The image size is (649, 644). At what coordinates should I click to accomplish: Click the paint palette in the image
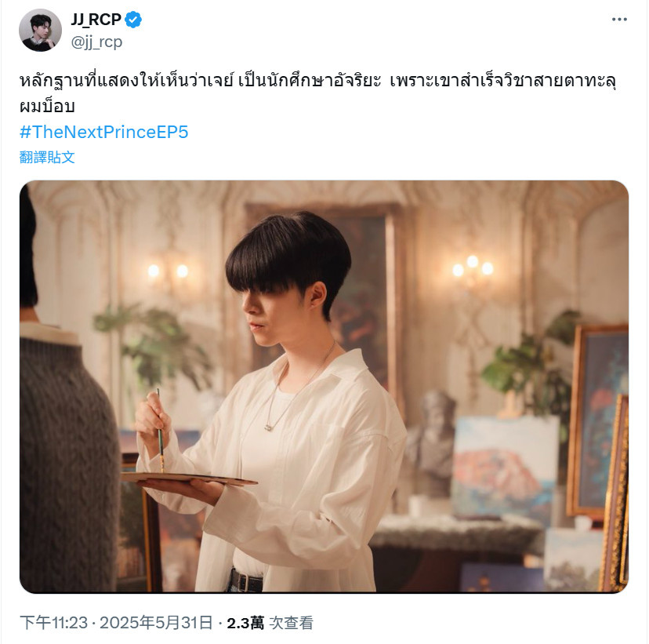pos(188,478)
